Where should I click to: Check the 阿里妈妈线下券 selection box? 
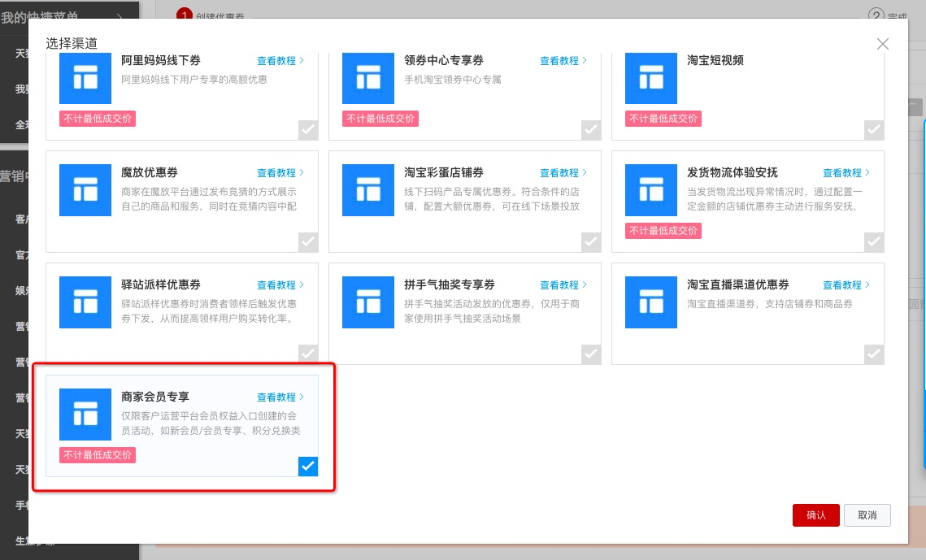(307, 130)
